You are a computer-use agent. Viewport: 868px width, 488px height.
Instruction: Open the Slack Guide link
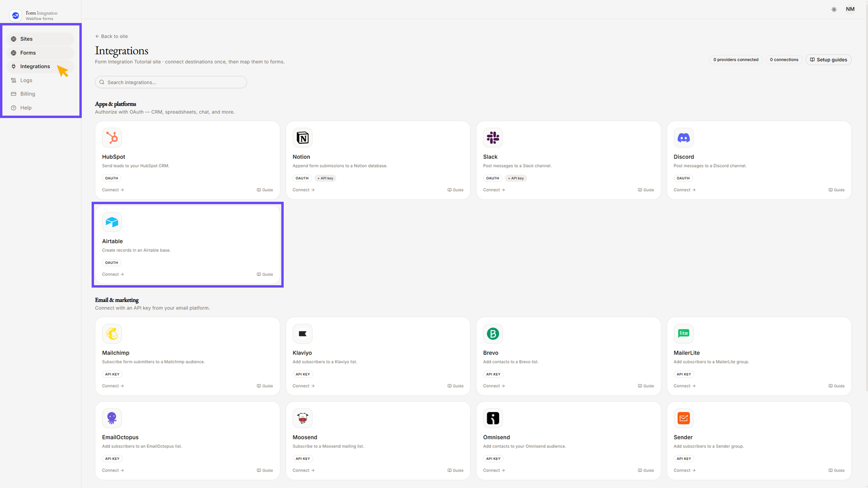pyautogui.click(x=646, y=190)
